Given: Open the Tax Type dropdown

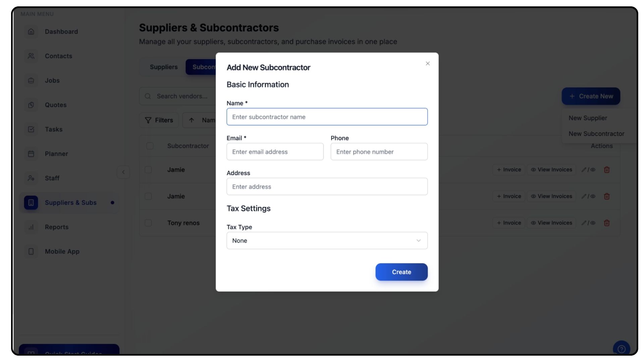Looking at the screenshot, I should pos(327,241).
